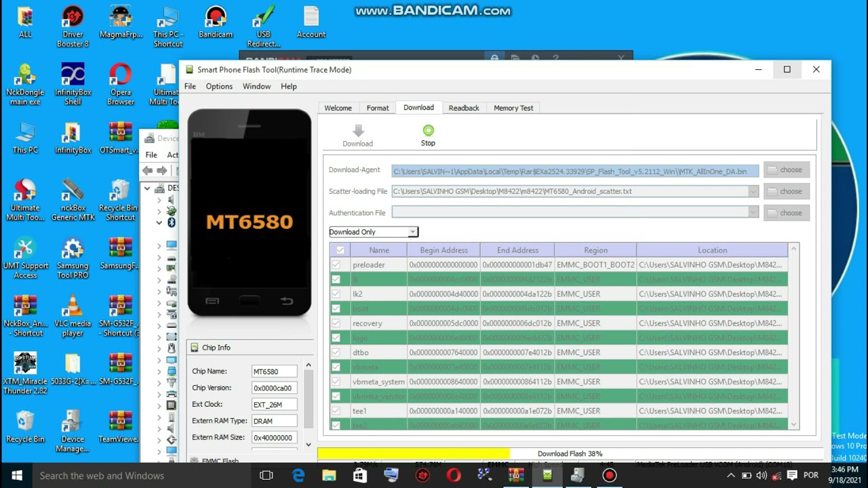Image resolution: width=868 pixels, height=488 pixels.
Task: Open the Window menu
Action: 256,86
